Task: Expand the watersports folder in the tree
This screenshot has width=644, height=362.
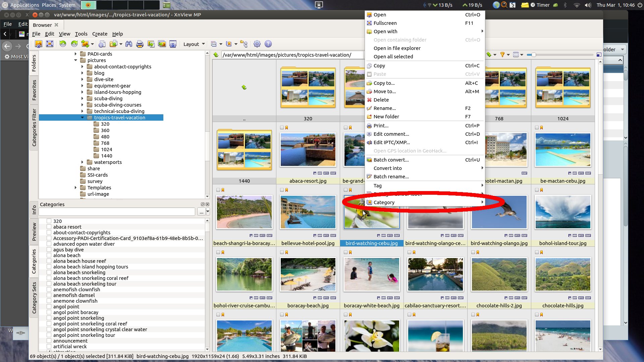Action: click(83, 162)
